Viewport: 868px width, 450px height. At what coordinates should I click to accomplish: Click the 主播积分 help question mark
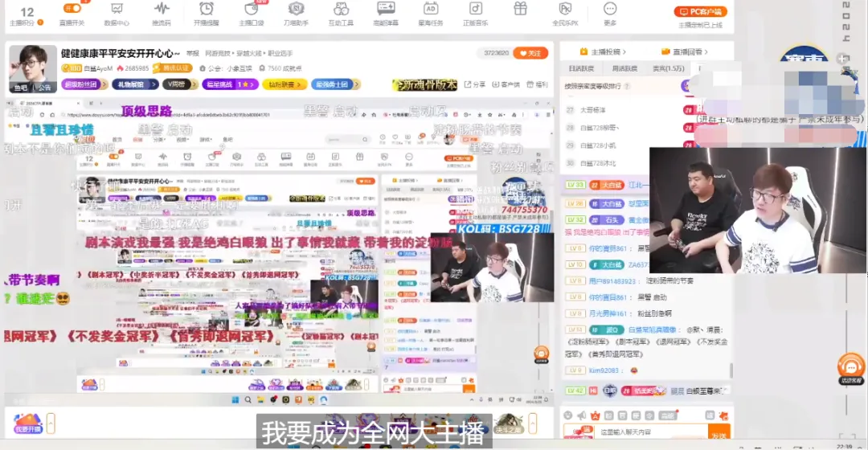40,22
